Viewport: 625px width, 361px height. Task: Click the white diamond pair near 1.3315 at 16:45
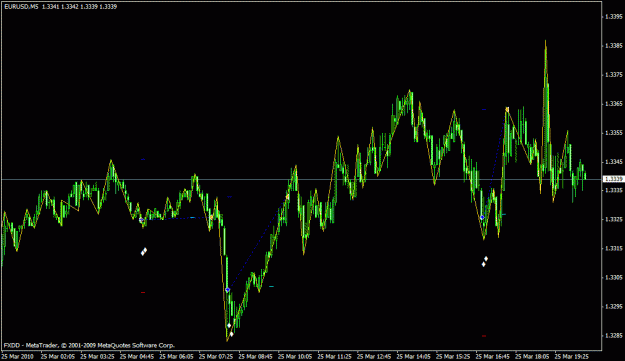pos(484,261)
